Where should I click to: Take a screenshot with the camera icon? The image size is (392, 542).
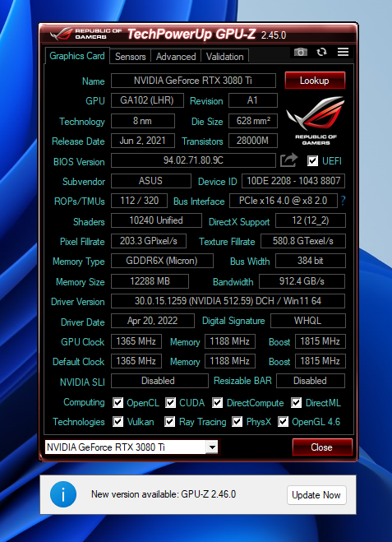point(301,52)
